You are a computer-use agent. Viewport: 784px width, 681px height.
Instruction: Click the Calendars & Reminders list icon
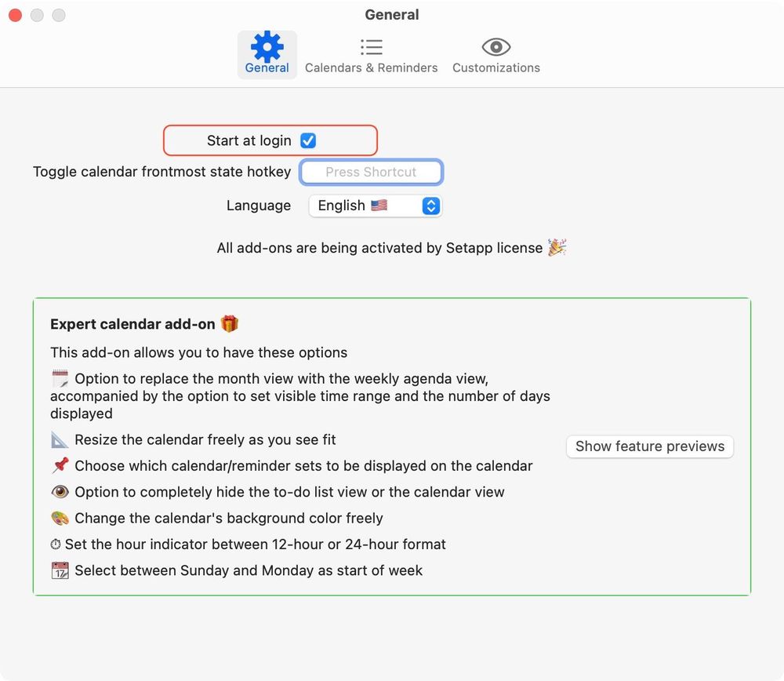(x=371, y=46)
